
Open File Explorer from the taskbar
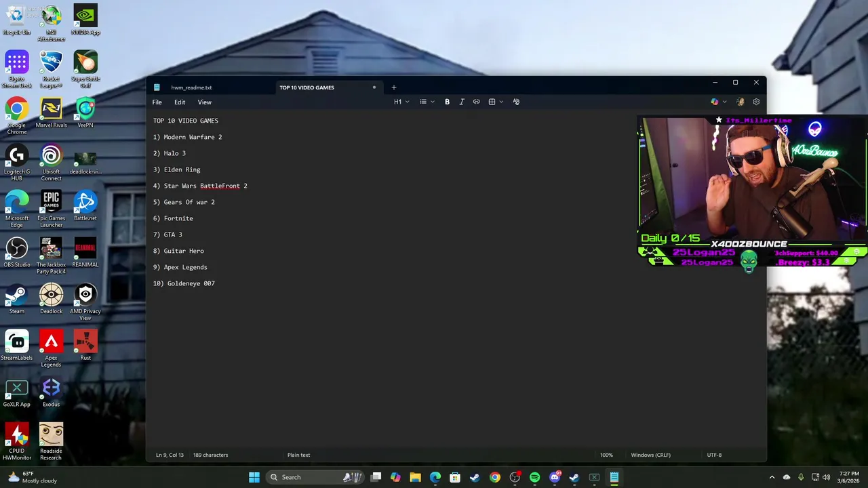tap(415, 477)
